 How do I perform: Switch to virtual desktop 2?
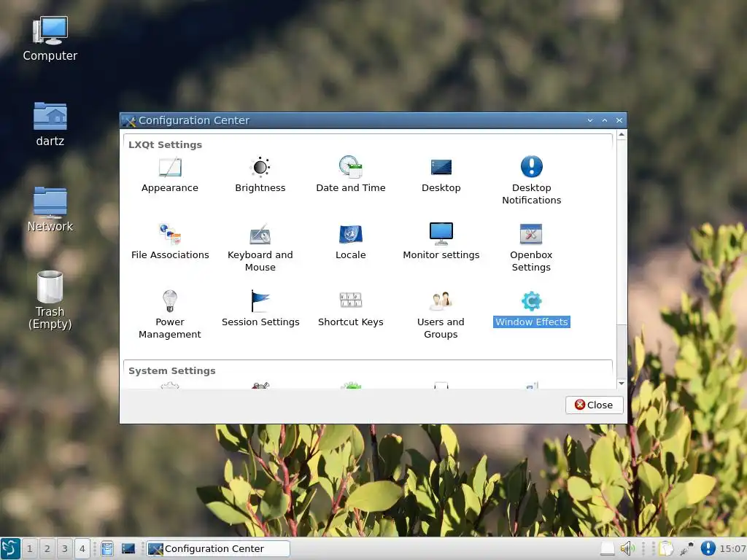47,548
